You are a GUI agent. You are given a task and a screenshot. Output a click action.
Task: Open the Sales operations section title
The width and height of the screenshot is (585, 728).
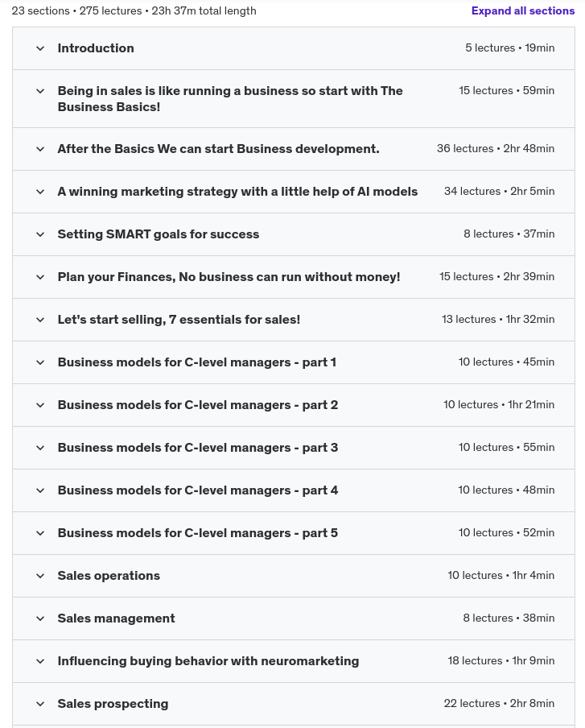coord(109,576)
